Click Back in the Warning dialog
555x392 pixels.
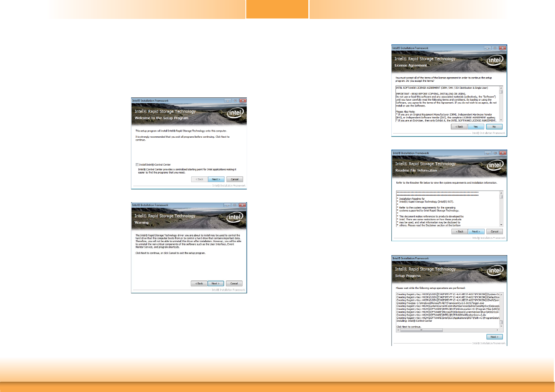click(199, 284)
